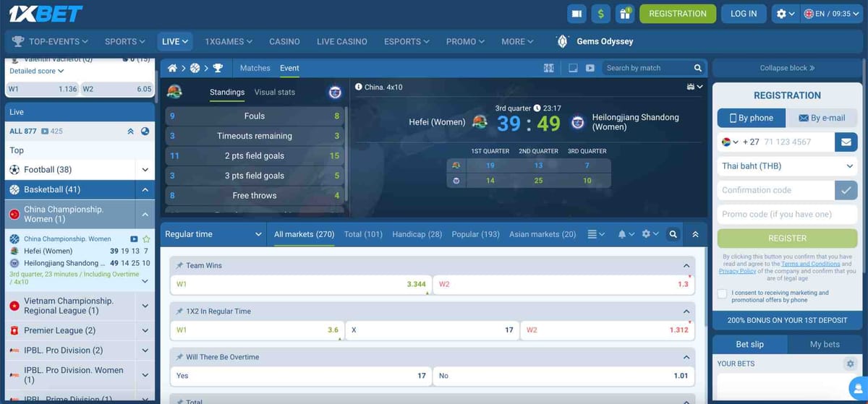Expand the Football (38) sport list

[x=145, y=170]
